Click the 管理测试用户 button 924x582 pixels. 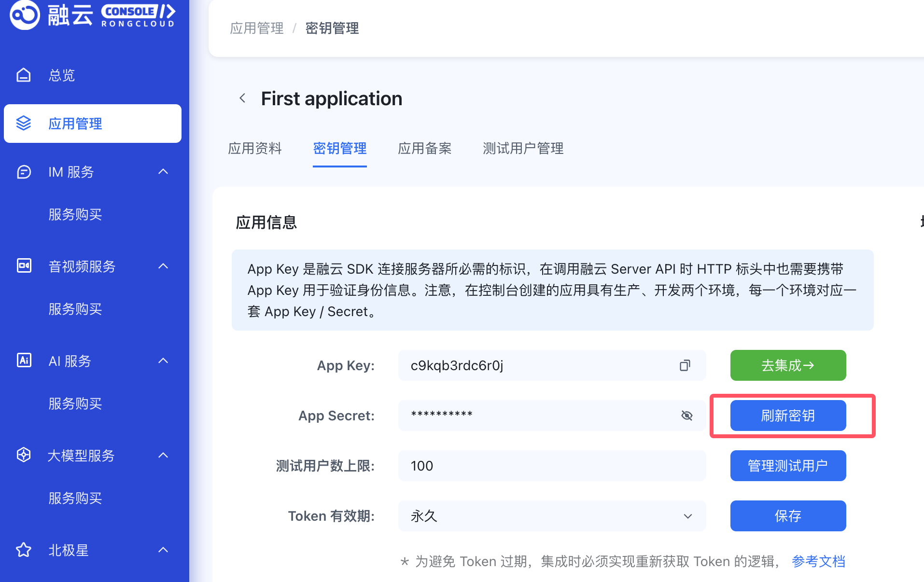(x=788, y=466)
